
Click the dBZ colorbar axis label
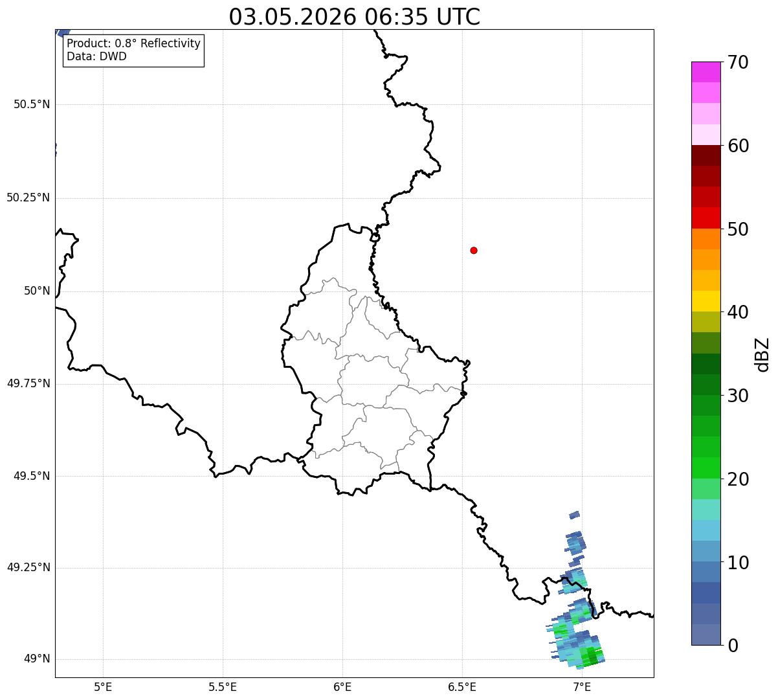(x=762, y=354)
